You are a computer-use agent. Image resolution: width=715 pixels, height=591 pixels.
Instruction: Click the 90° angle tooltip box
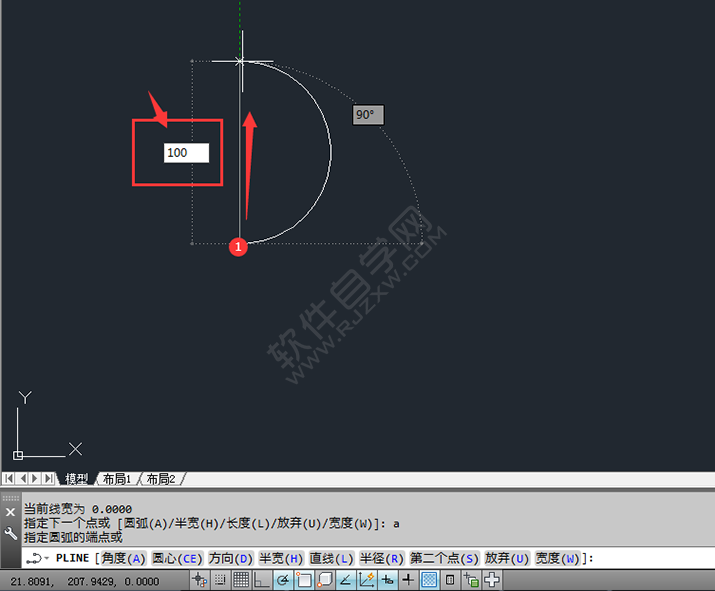pos(368,114)
